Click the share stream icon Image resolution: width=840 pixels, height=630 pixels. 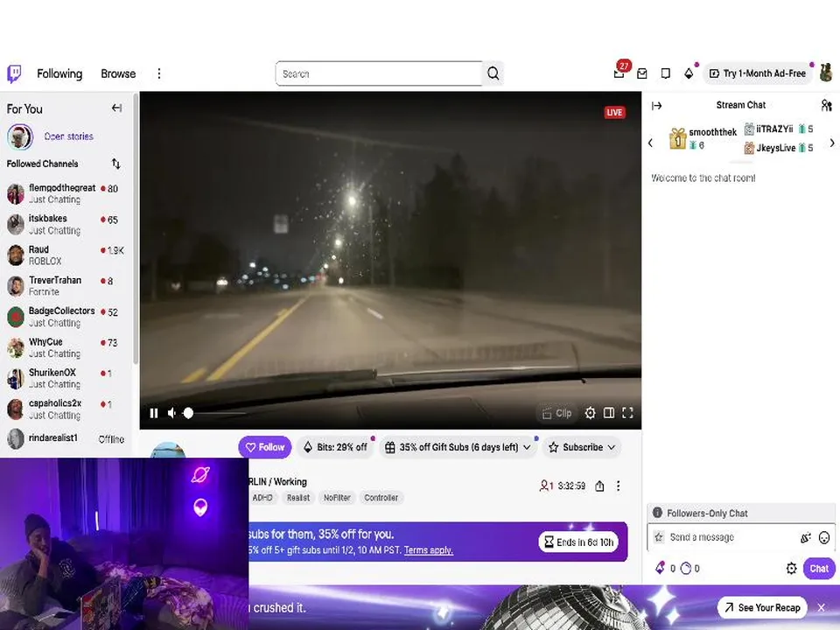click(599, 486)
